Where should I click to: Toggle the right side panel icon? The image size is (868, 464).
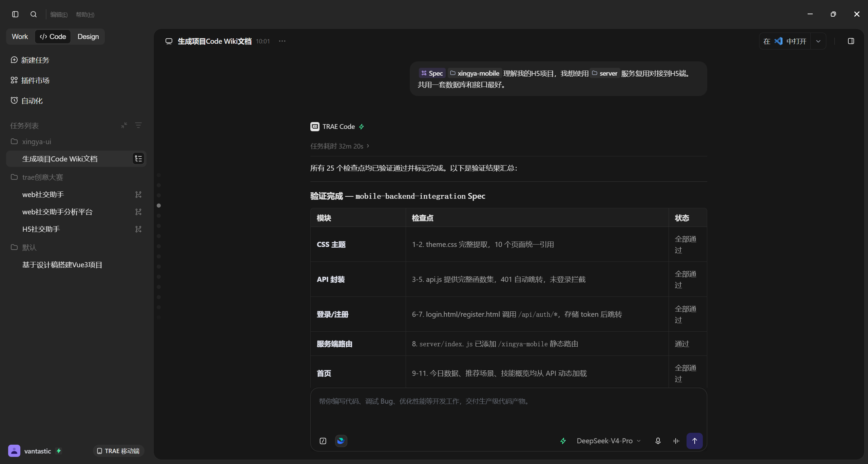tap(851, 41)
